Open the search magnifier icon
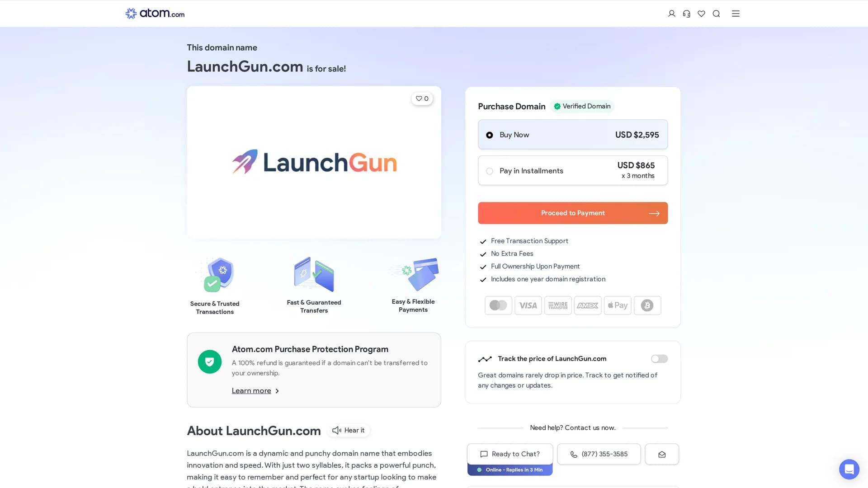 [716, 14]
